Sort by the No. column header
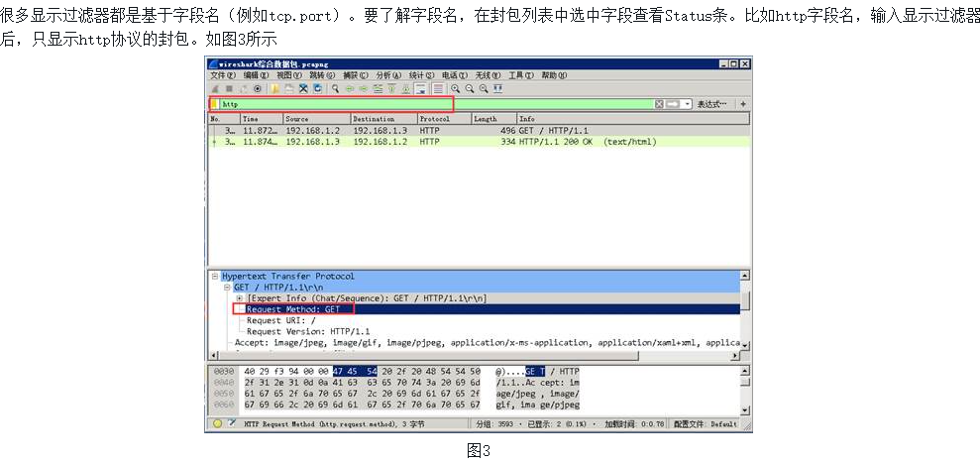Viewport: 980px width, 464px height. (224, 119)
